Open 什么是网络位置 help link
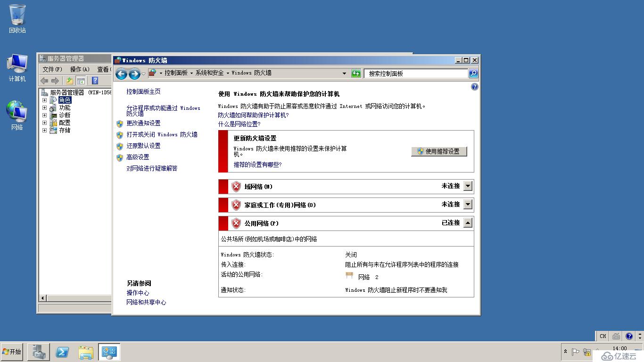This screenshot has height=362, width=644. click(239, 124)
